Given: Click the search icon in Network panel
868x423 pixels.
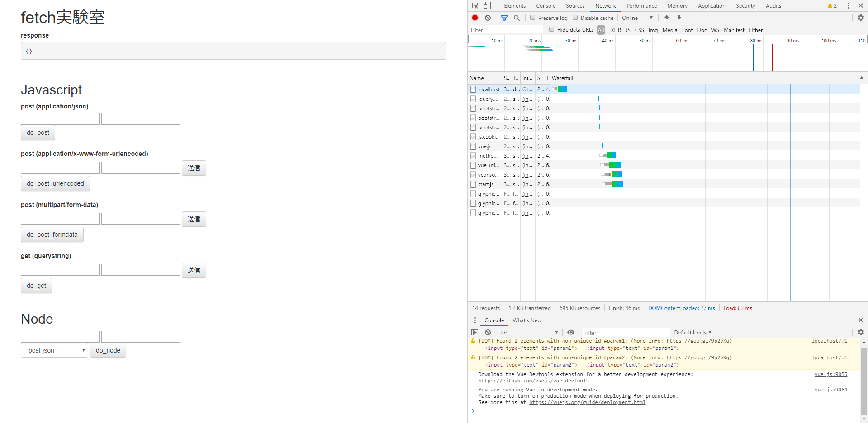Looking at the screenshot, I should pos(517,18).
